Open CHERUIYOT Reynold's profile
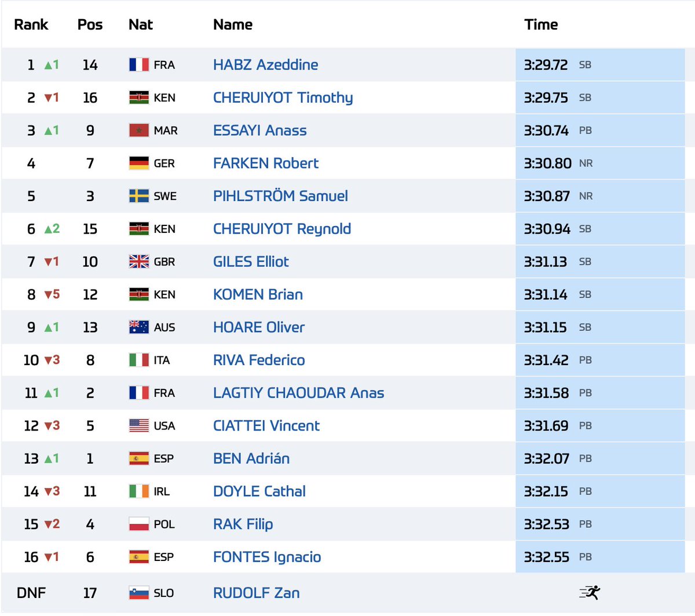This screenshot has width=695, height=616. click(282, 229)
